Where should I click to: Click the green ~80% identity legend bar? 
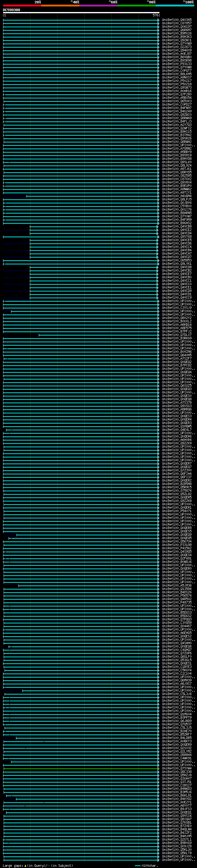[x=137, y=6]
